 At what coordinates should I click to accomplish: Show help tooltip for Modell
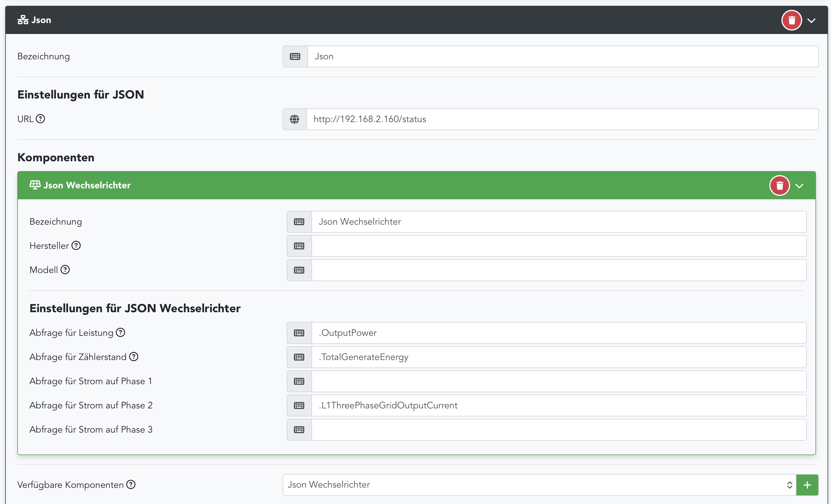pyautogui.click(x=65, y=270)
